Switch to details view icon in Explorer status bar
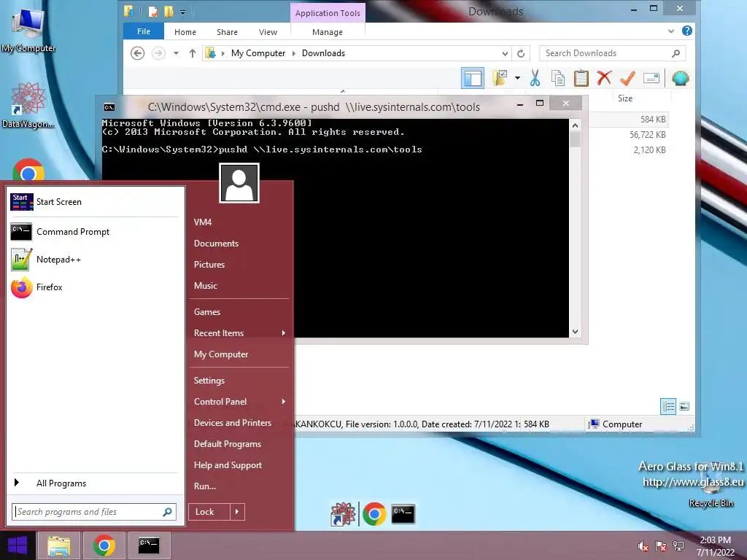 tap(668, 406)
